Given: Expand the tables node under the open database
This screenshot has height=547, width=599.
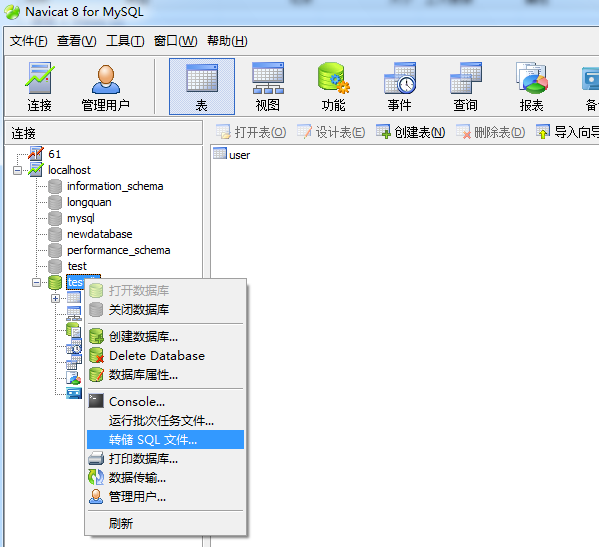Looking at the screenshot, I should tap(55, 298).
